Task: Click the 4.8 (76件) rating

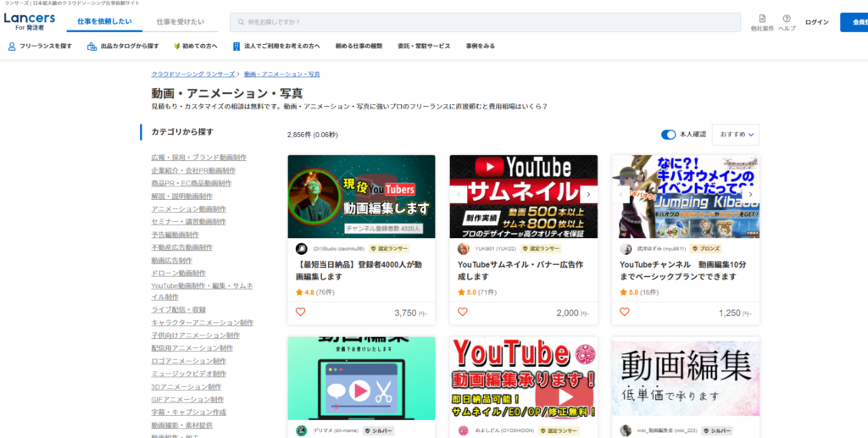Action: (x=315, y=292)
